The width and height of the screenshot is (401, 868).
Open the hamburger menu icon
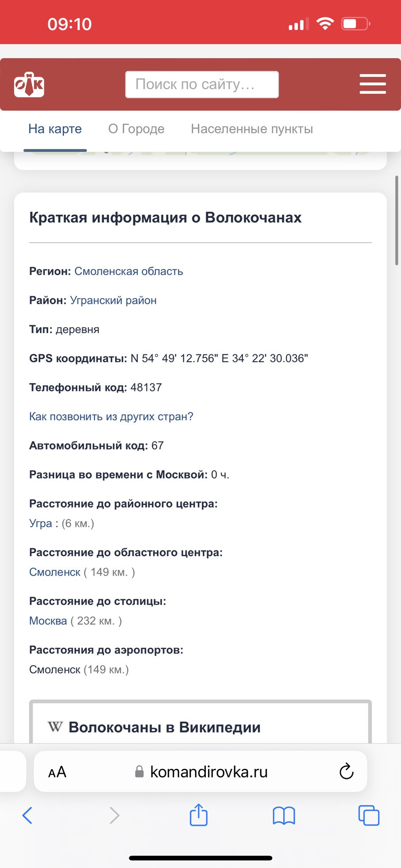[x=373, y=84]
